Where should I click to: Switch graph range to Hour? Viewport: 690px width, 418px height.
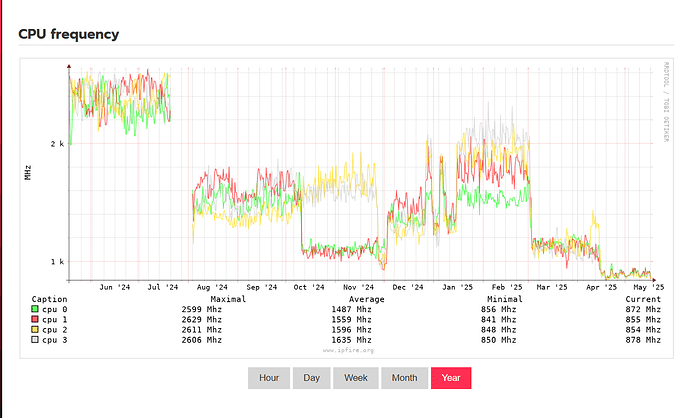[269, 378]
